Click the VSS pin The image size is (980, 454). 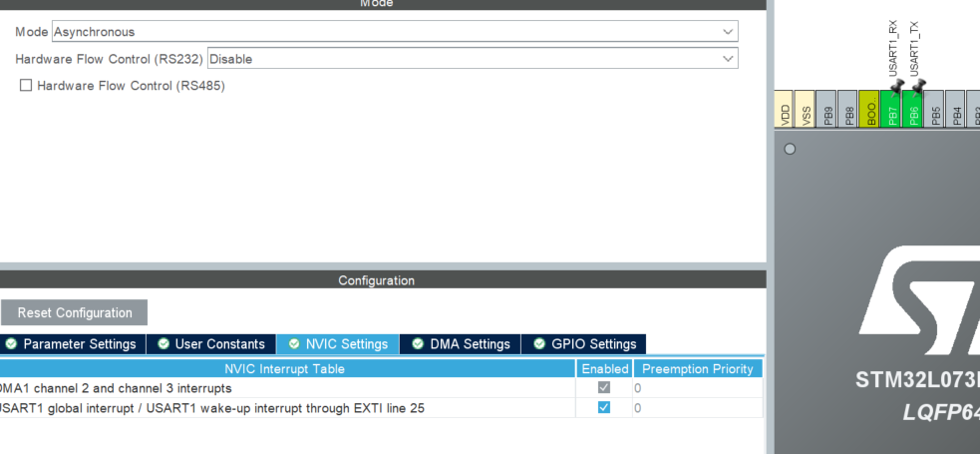coord(805,109)
